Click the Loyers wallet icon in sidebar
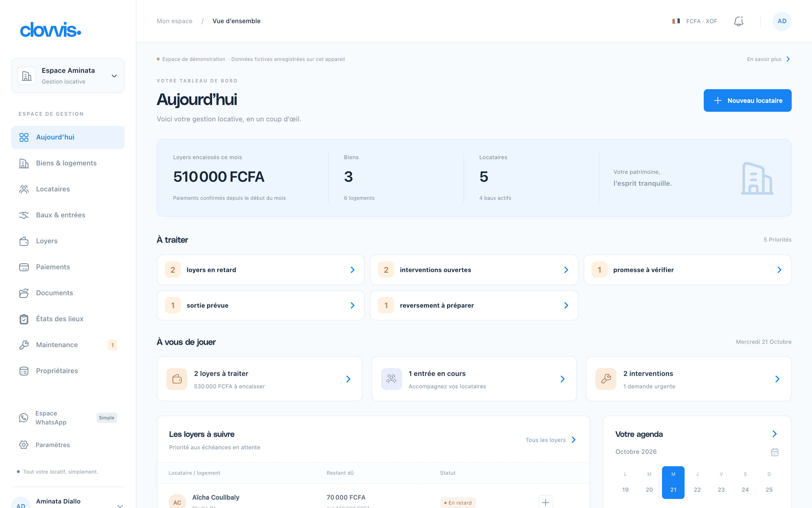Screen dimensions: 812x508 [x=24, y=241]
